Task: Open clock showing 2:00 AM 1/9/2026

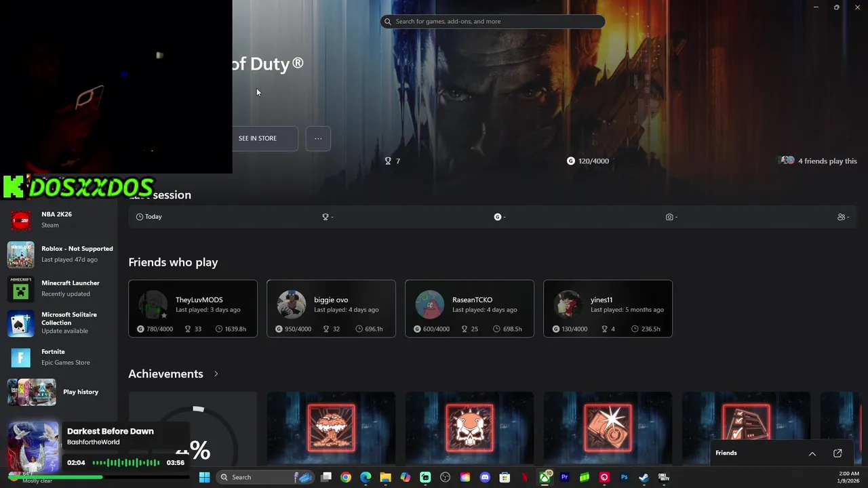Action: tap(848, 477)
